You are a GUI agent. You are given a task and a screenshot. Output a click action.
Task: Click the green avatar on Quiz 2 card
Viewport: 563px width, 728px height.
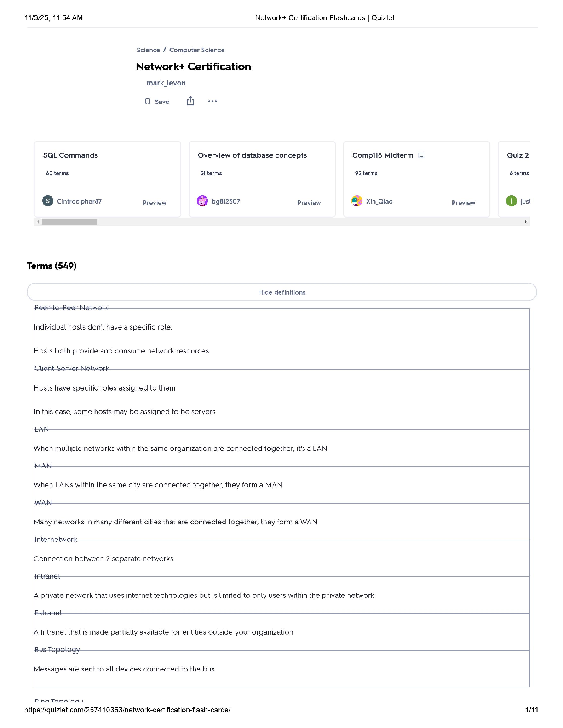[x=511, y=201]
